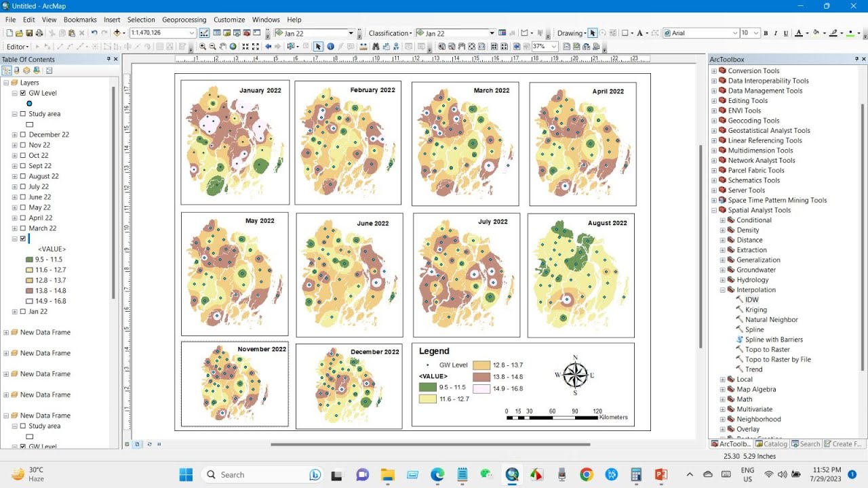Open the Drawing menu button

click(572, 33)
